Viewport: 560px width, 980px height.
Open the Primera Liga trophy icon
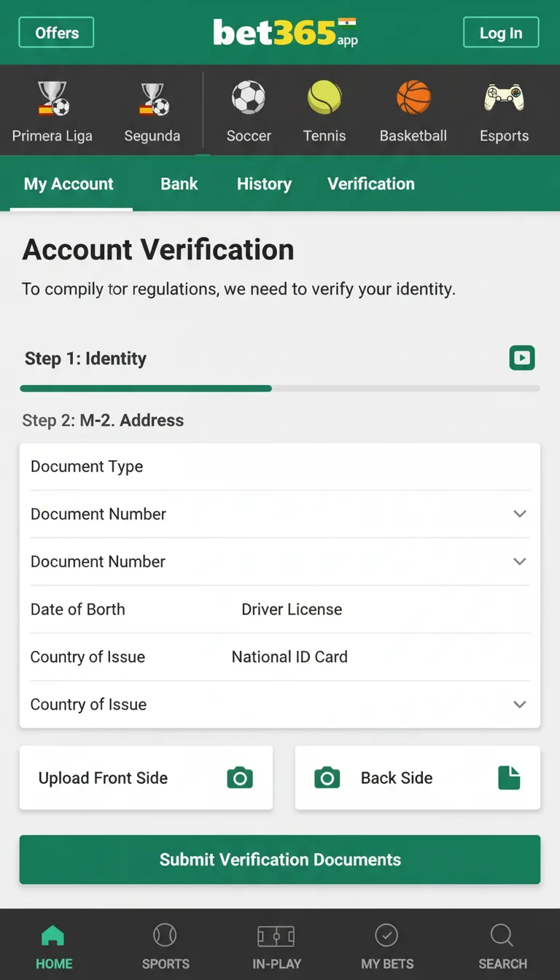[52, 99]
